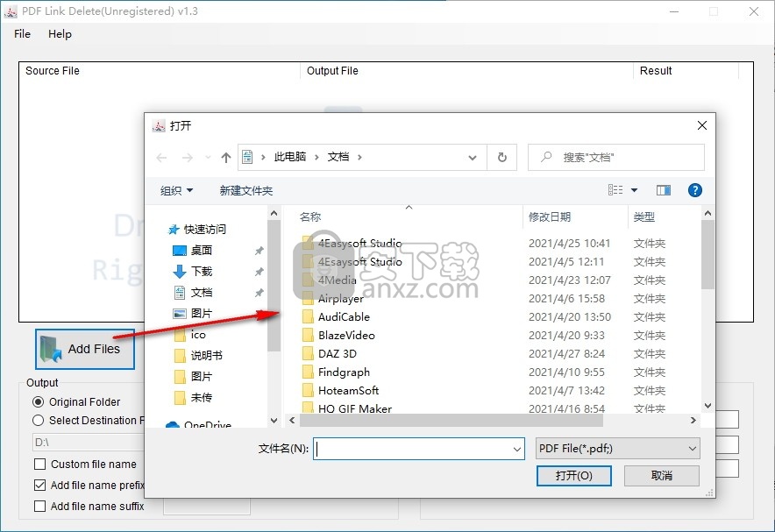Open recent locations dropdown arrow
The width and height of the screenshot is (775, 532).
pos(208,158)
